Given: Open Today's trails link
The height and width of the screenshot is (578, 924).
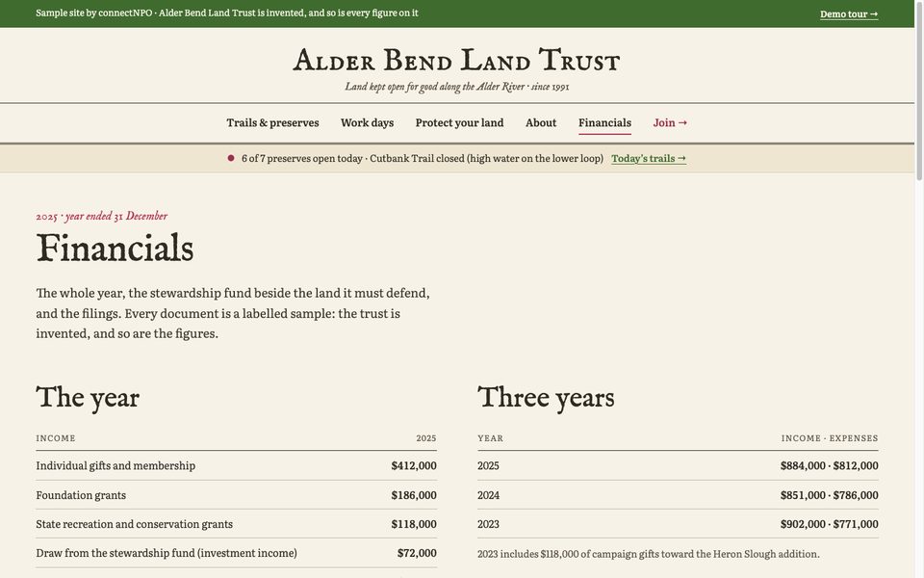Looking at the screenshot, I should click(x=649, y=159).
